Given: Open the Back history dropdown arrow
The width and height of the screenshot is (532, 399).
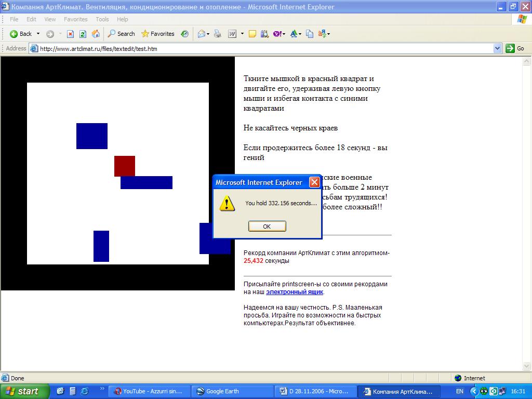Looking at the screenshot, I should click(38, 34).
